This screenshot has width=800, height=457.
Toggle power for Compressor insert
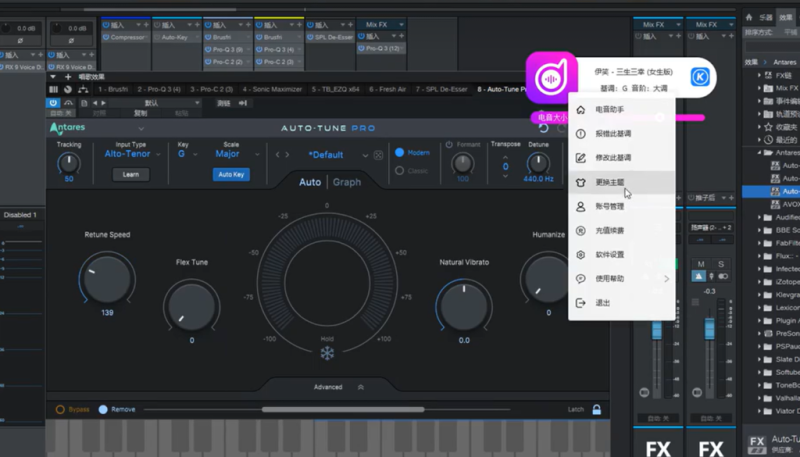click(x=106, y=37)
